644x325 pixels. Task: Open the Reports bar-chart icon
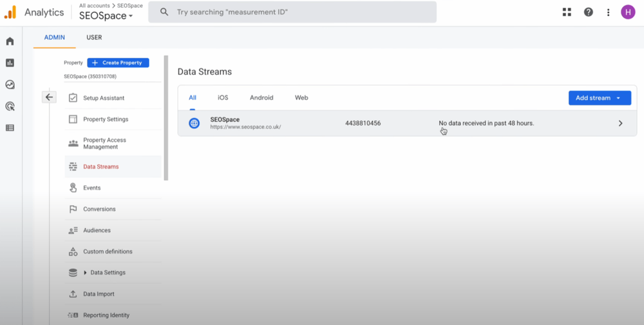tap(10, 63)
